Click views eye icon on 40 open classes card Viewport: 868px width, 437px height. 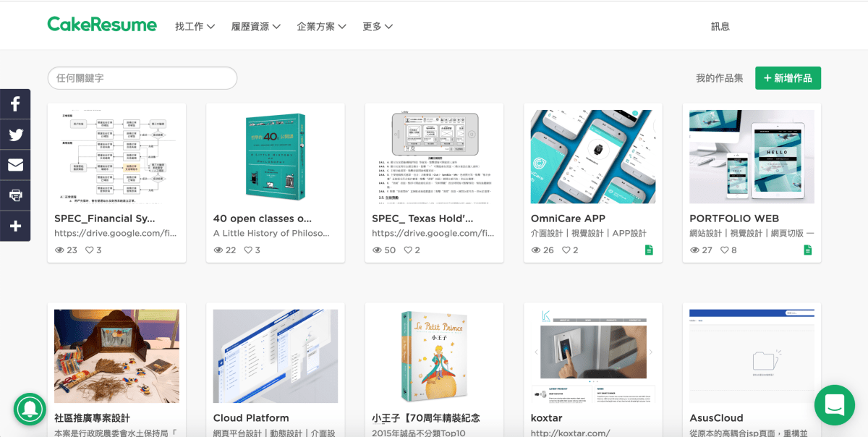coord(218,250)
